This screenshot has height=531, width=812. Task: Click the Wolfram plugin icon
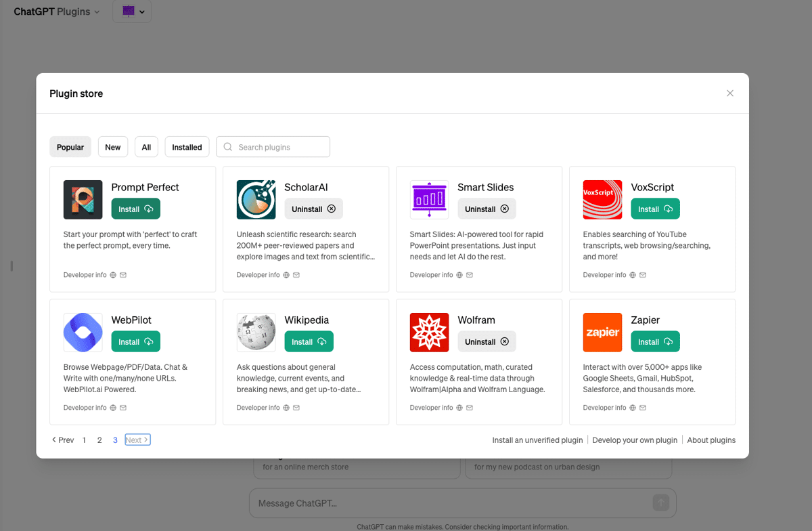coord(429,332)
